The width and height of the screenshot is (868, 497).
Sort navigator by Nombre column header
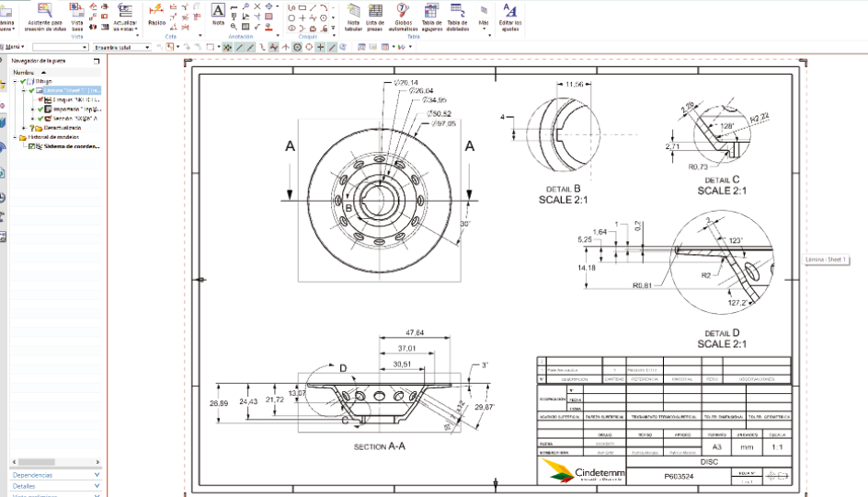coord(24,72)
